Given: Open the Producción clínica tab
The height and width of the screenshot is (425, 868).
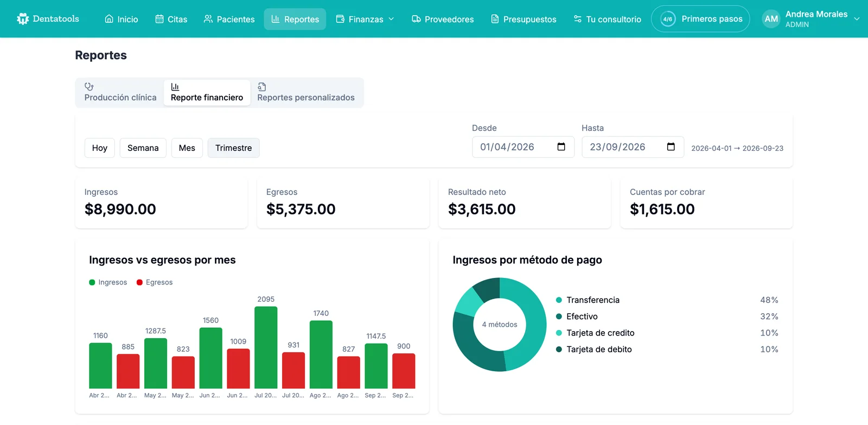Looking at the screenshot, I should 120,92.
